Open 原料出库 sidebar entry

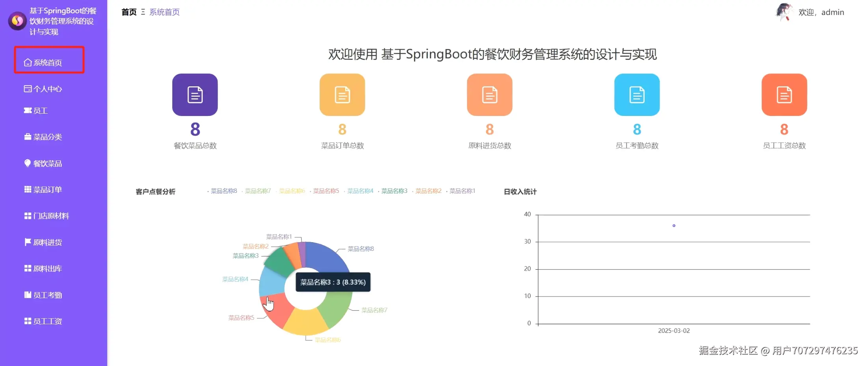pos(47,269)
